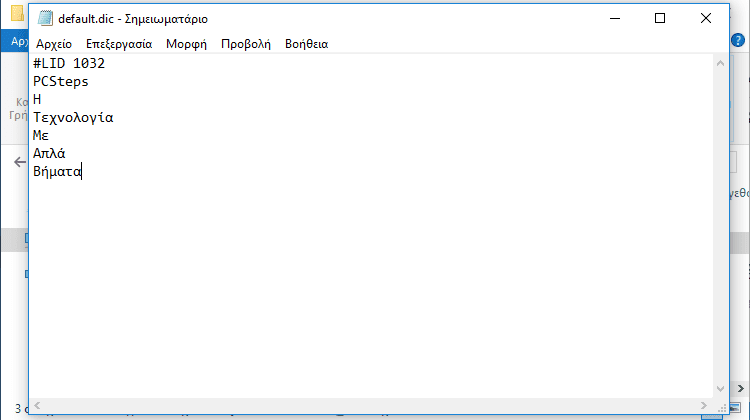Click the Notepad icon in title bar
Screen dimensions: 750x420
(45, 18)
